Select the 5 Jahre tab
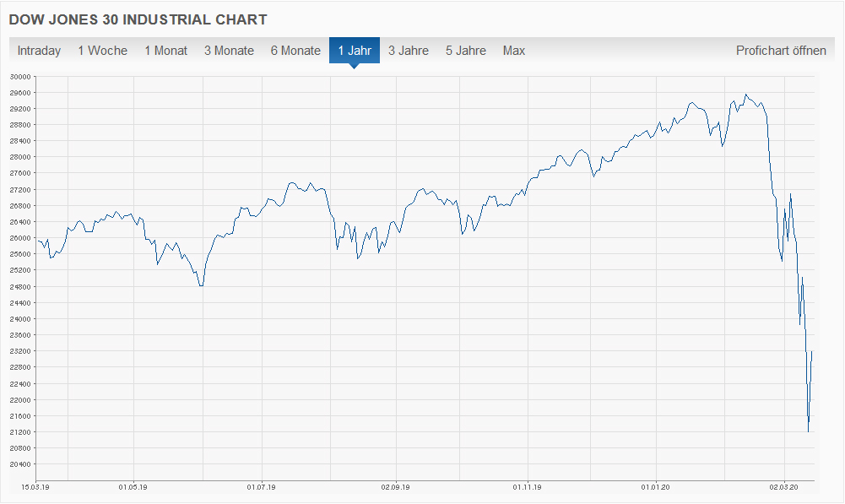The image size is (845, 504). pyautogui.click(x=466, y=51)
